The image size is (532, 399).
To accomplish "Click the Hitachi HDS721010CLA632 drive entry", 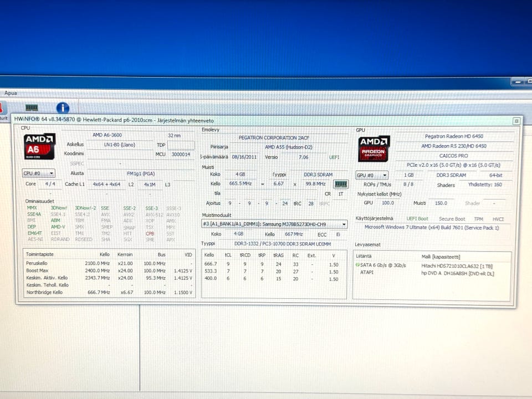I will coord(457,267).
